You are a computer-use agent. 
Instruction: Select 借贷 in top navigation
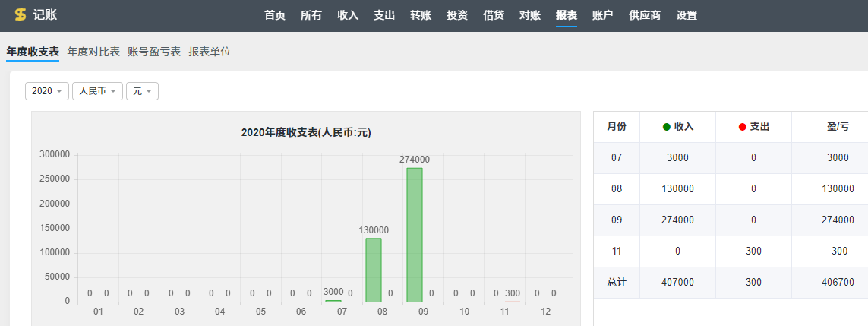point(494,15)
